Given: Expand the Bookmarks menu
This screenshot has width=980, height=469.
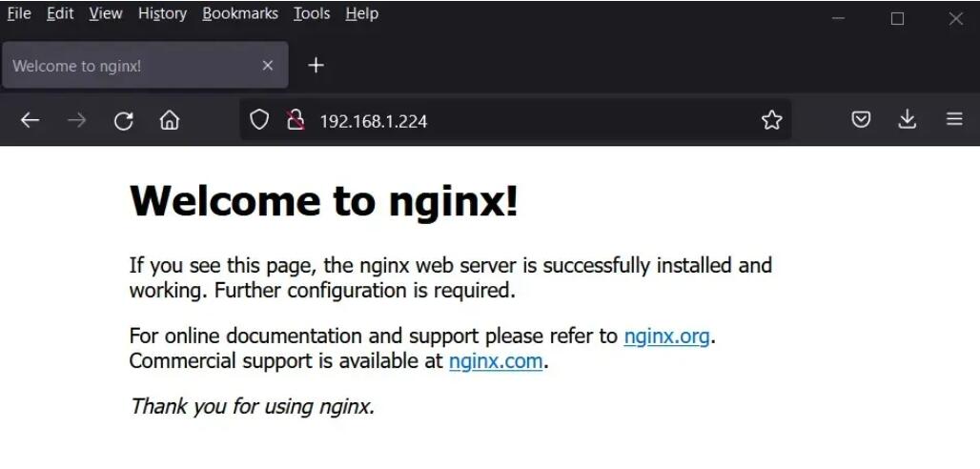Looking at the screenshot, I should pos(240,13).
